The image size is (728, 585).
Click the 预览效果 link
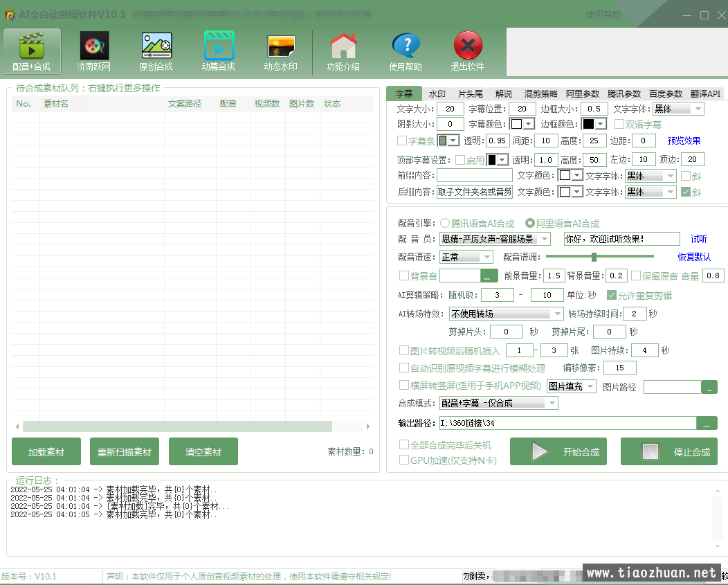(x=684, y=141)
